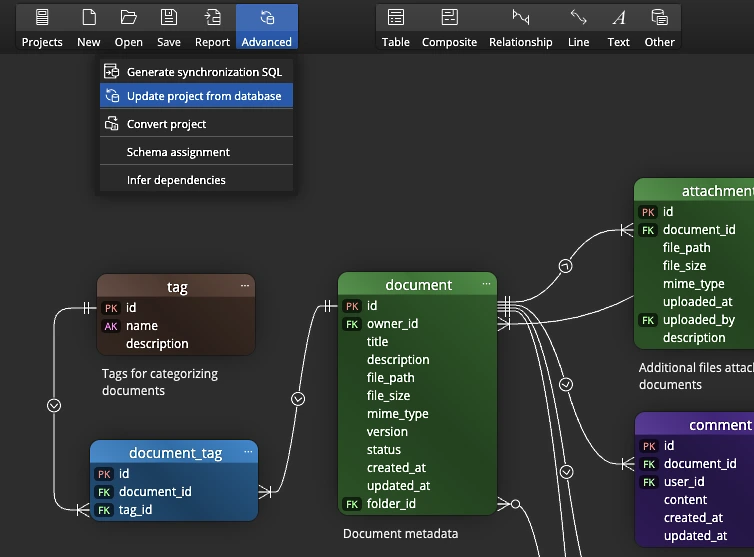Select the Relationship tool

point(521,27)
